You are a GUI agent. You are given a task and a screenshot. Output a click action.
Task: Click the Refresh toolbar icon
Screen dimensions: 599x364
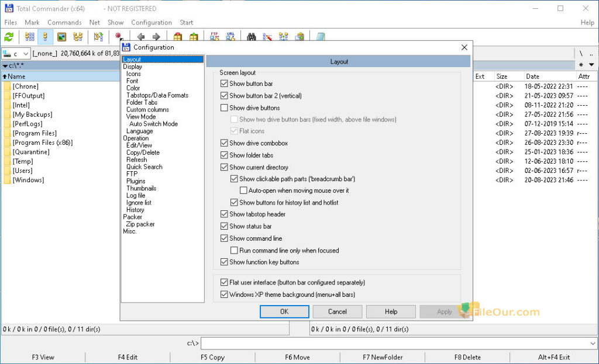(8, 36)
